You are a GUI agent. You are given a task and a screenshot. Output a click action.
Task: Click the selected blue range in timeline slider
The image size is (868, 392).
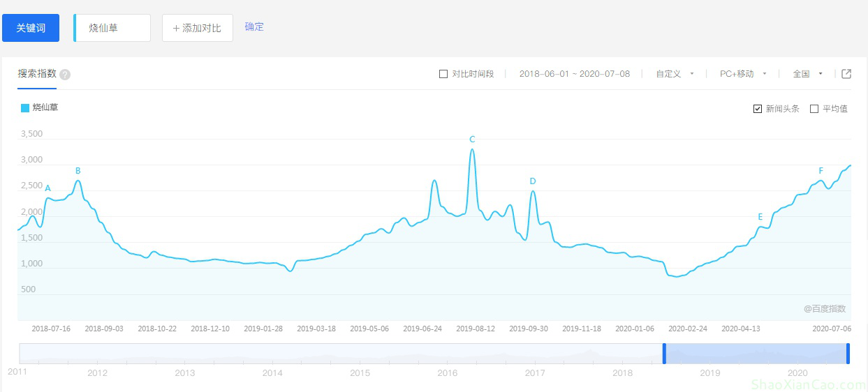coord(756,354)
